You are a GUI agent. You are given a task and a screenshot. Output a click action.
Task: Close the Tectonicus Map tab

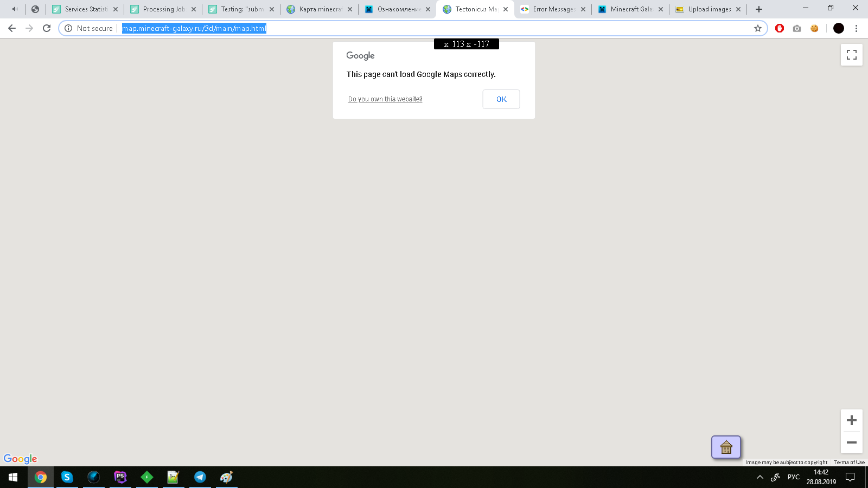click(x=506, y=9)
